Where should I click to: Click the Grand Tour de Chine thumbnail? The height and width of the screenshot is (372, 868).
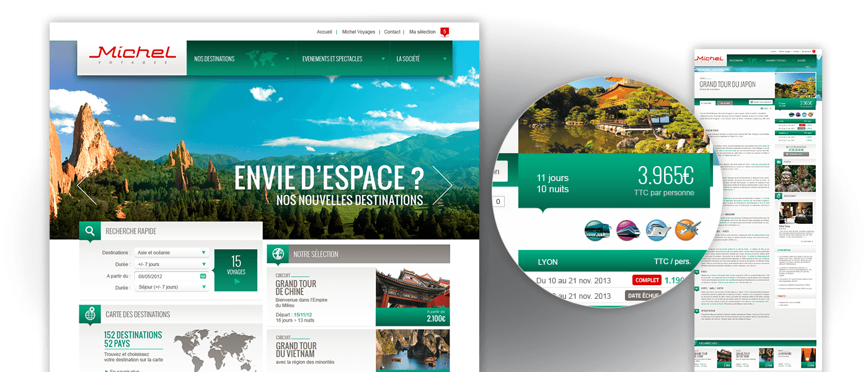click(x=412, y=290)
